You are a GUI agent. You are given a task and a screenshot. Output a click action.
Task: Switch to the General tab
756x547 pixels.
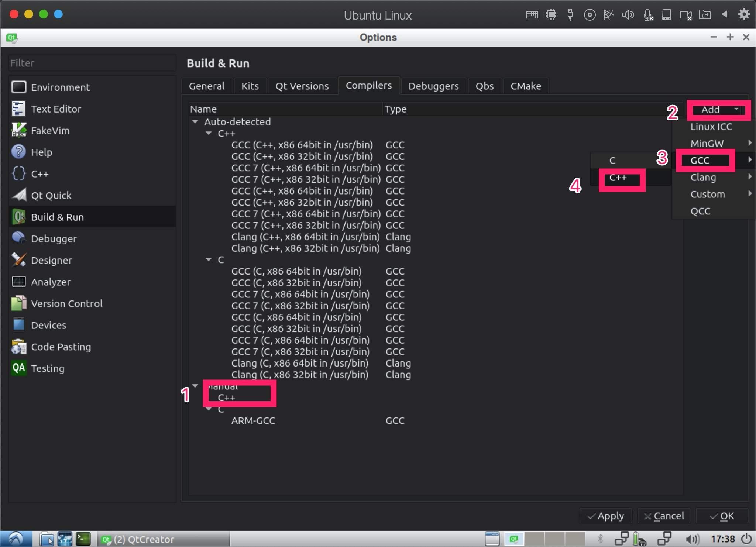(207, 86)
